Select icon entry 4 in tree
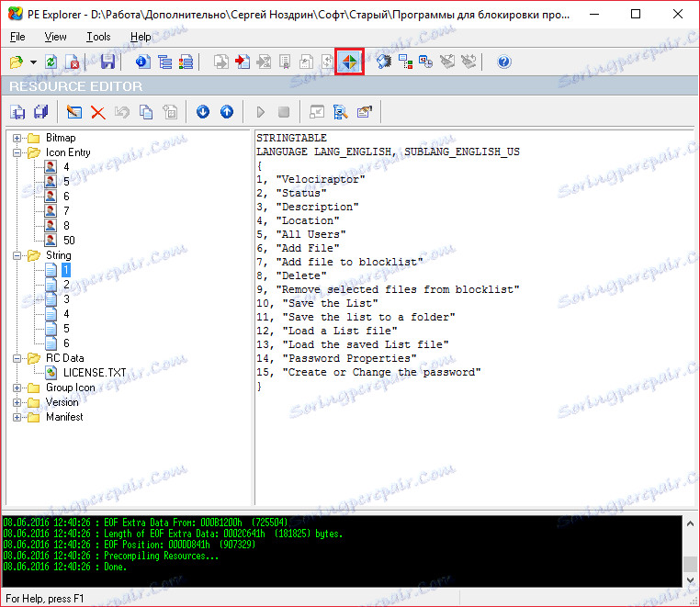This screenshot has width=700, height=607. [x=66, y=167]
